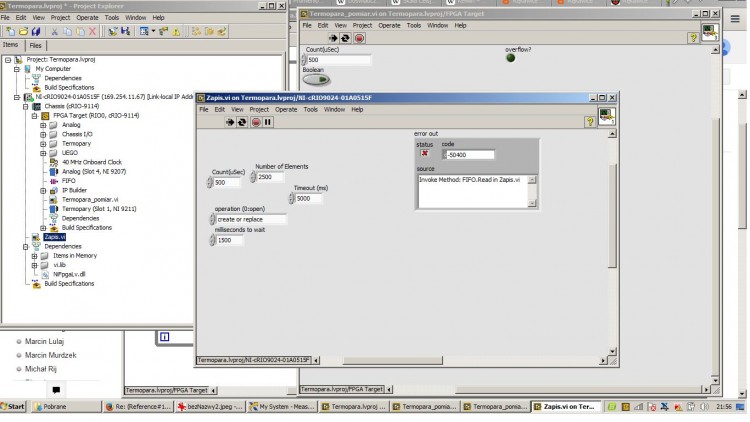Open File menu in Zapis.vi window

[204, 110]
